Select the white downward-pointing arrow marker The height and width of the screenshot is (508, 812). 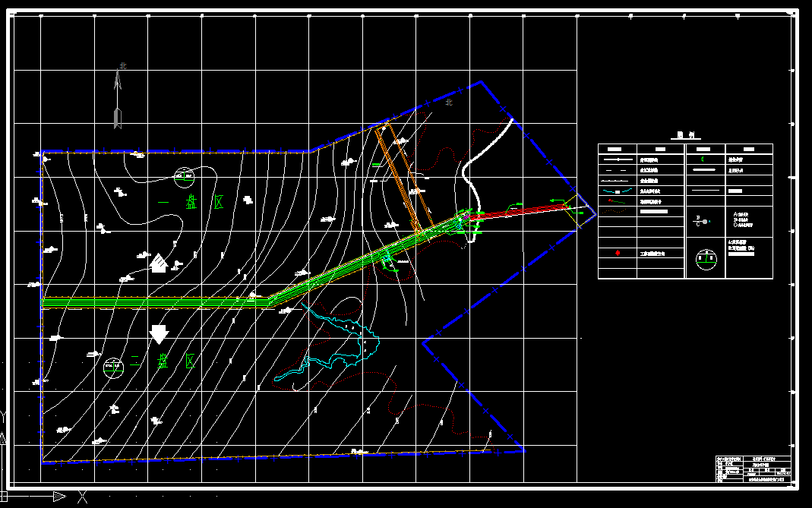[x=159, y=335]
